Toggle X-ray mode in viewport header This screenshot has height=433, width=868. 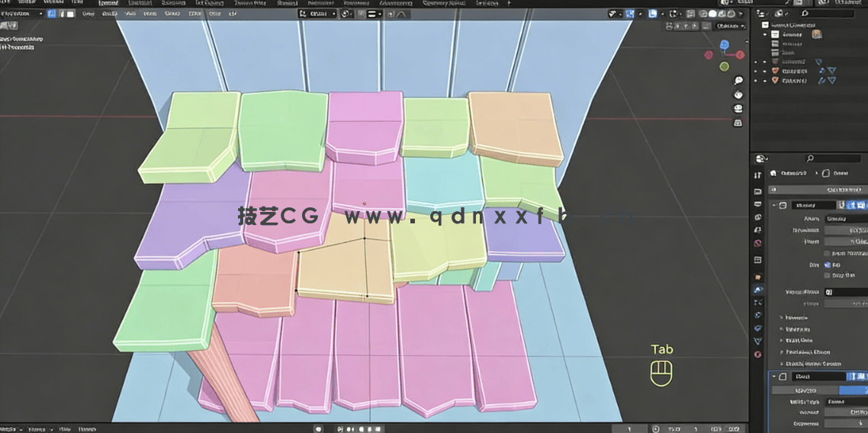690,13
